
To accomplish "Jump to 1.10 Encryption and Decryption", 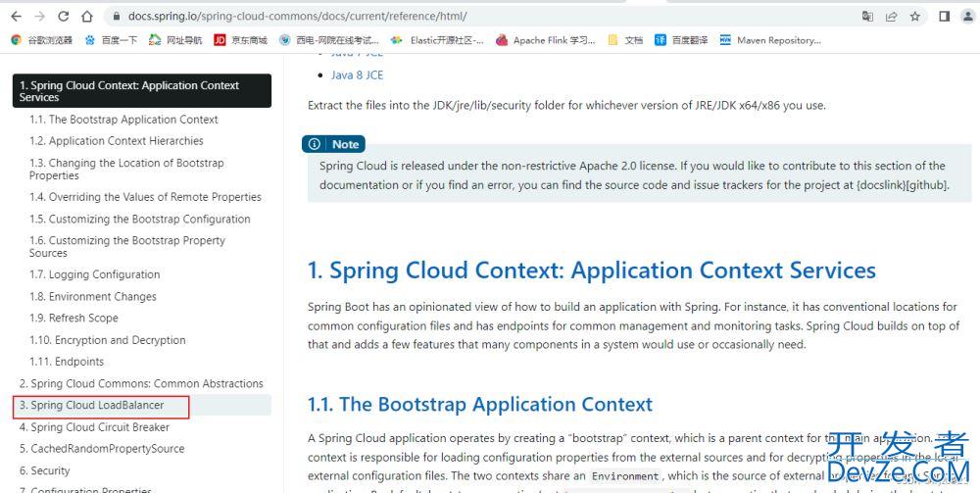I will 108,340.
